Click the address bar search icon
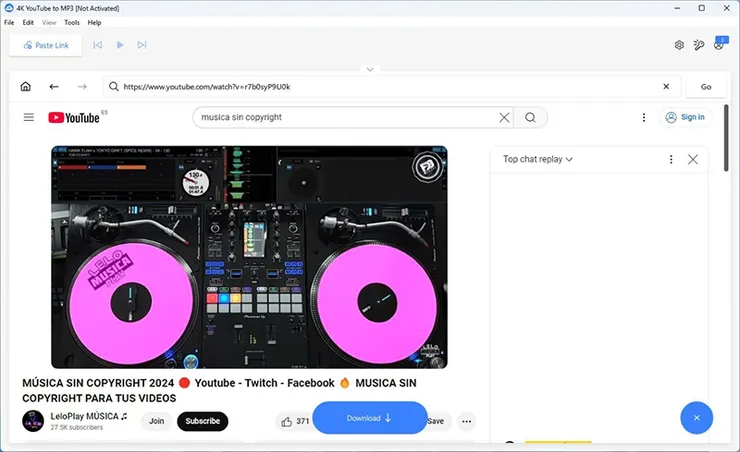The image size is (740, 452). tap(113, 86)
